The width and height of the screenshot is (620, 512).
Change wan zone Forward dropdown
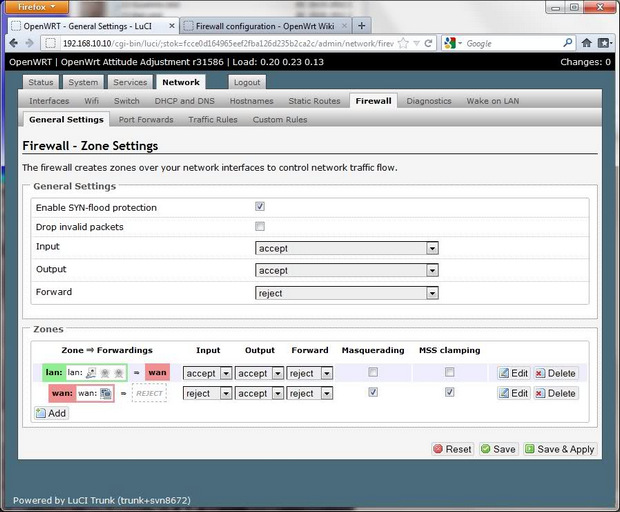pos(310,393)
